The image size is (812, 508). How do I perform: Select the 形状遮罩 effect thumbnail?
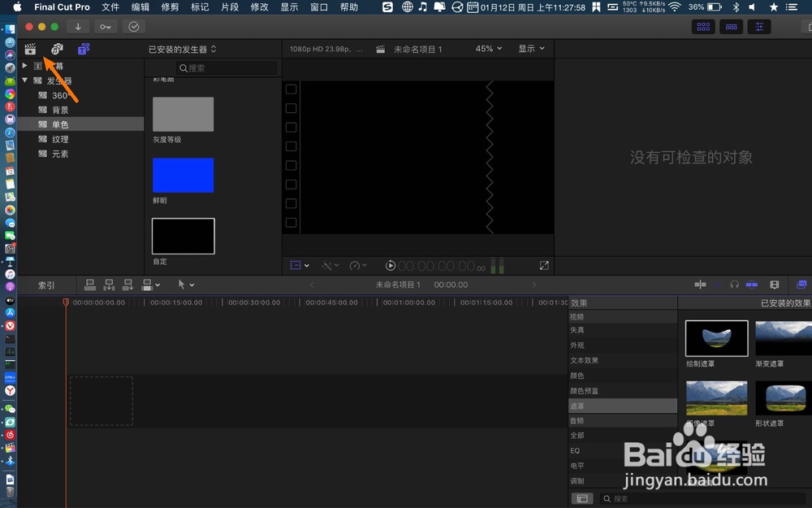[x=784, y=398]
